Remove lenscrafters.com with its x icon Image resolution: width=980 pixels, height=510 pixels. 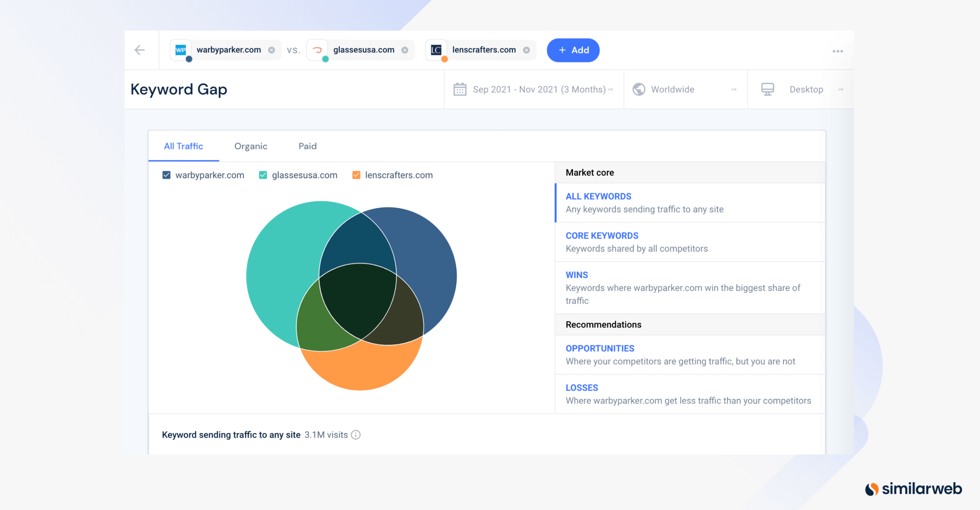(526, 50)
